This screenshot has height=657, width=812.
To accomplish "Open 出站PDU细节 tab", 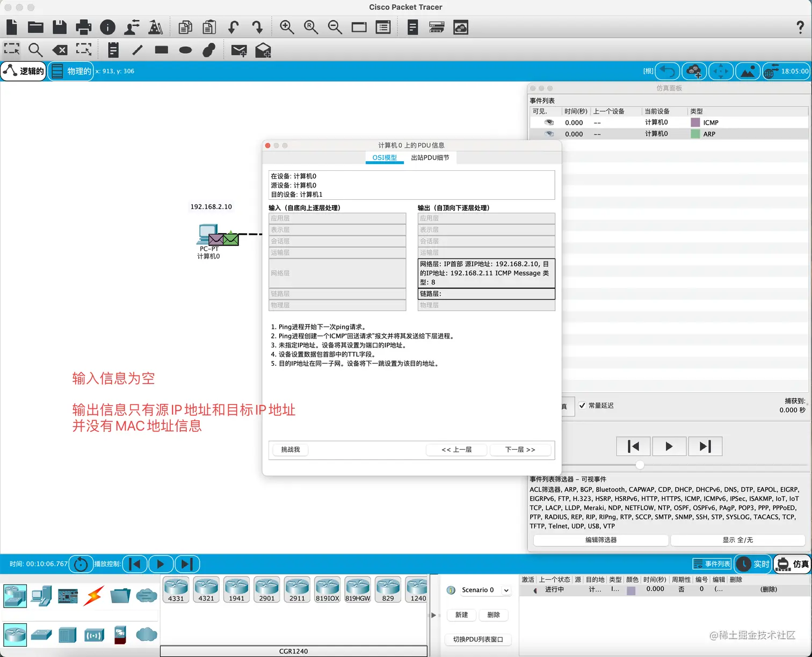I will click(x=430, y=158).
